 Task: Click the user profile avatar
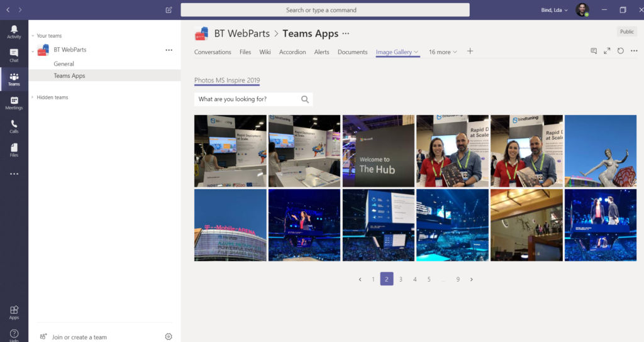[582, 10]
